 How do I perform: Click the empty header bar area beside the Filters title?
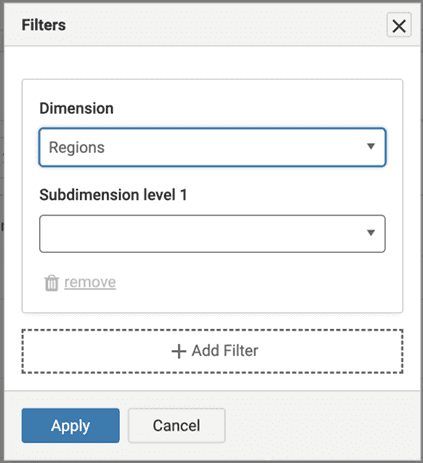(227, 25)
